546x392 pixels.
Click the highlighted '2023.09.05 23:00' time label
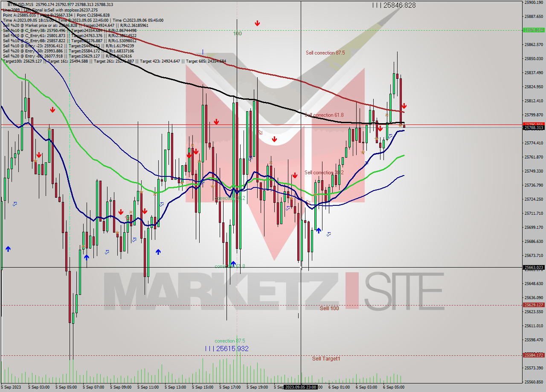click(x=301, y=387)
